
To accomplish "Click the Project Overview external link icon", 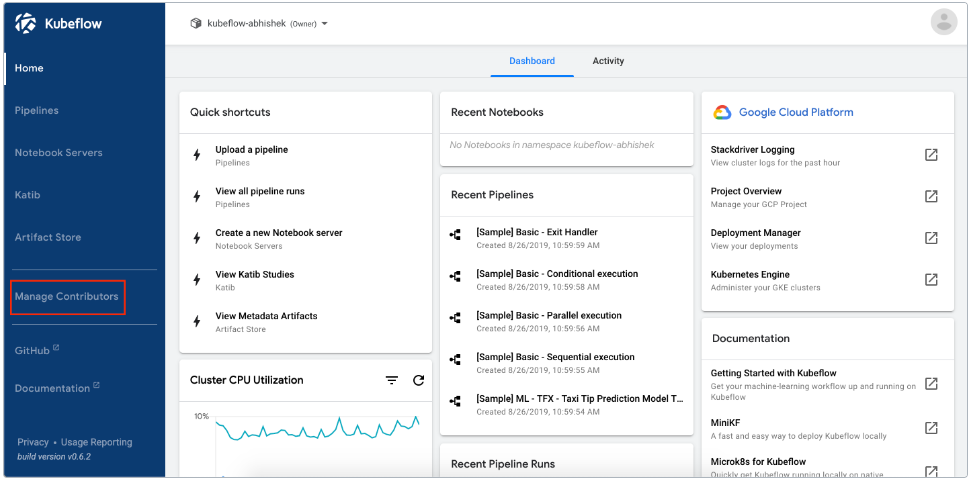I will click(930, 196).
